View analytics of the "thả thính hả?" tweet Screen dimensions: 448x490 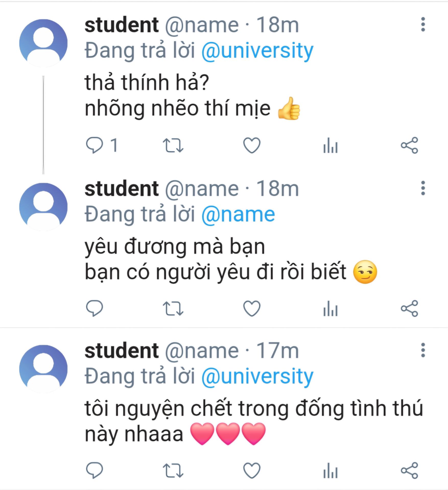(x=331, y=145)
